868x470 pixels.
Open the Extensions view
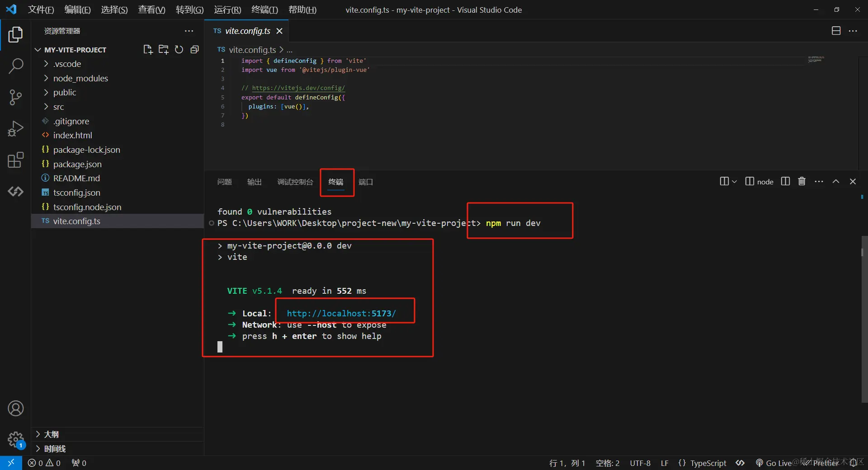click(15, 160)
